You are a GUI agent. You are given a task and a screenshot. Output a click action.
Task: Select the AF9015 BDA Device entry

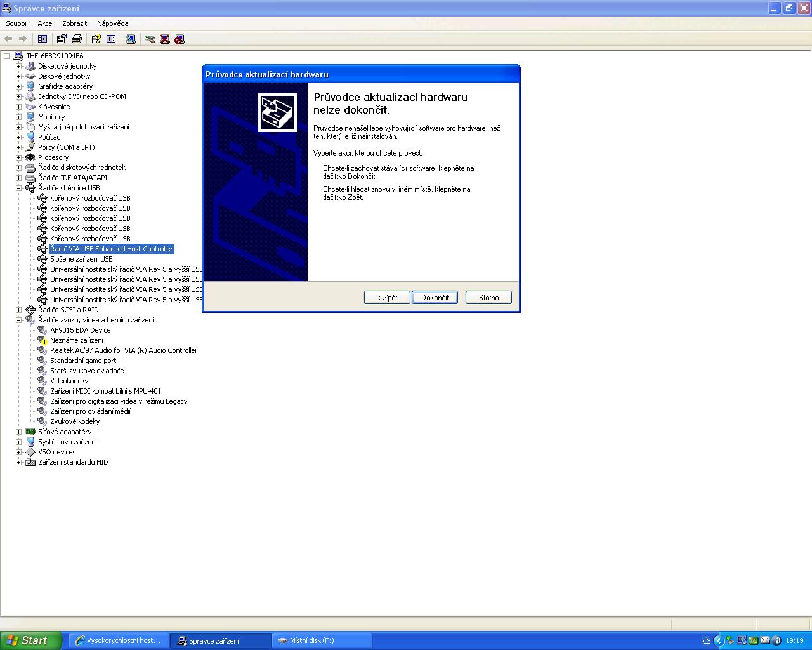click(x=81, y=330)
